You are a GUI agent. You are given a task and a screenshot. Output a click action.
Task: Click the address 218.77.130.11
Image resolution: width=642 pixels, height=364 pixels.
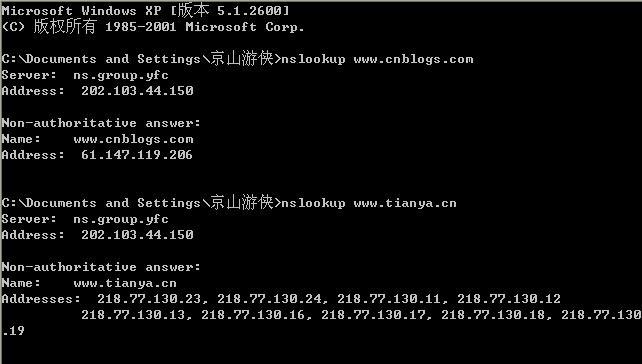389,299
